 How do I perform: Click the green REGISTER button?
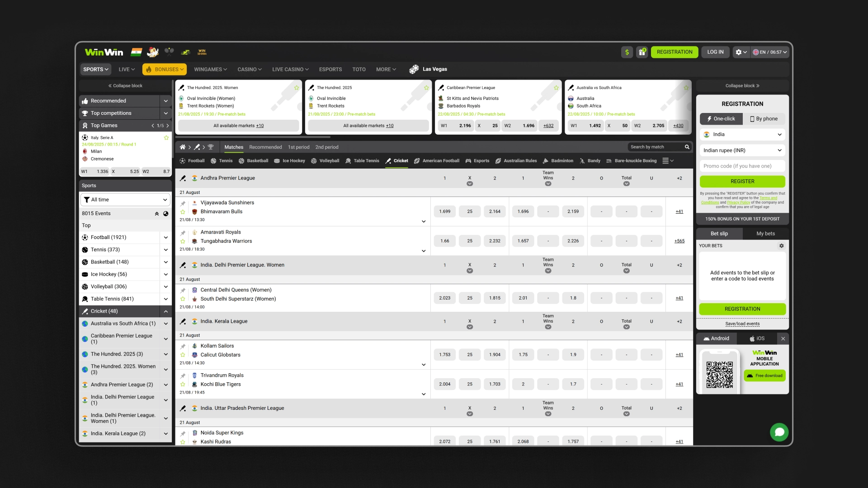coord(742,182)
